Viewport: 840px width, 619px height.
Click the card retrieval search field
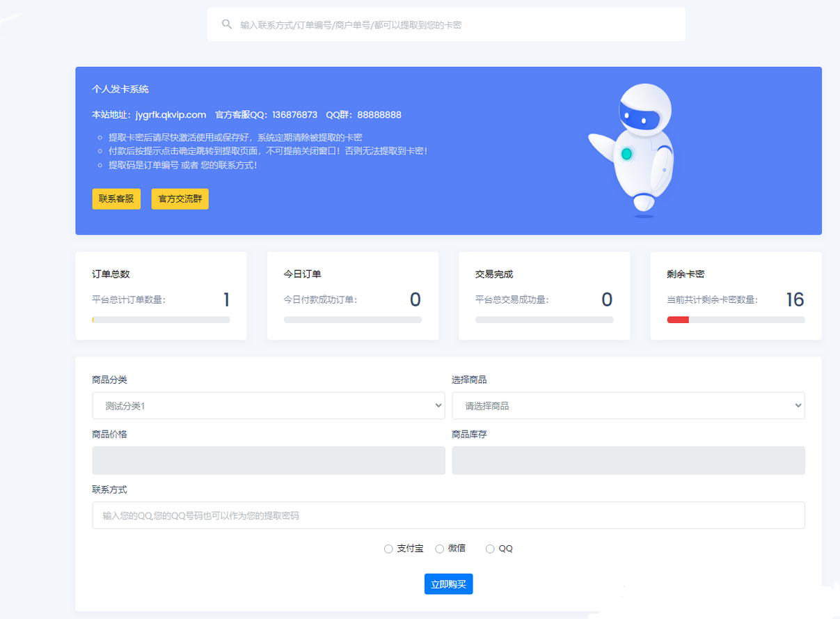445,24
